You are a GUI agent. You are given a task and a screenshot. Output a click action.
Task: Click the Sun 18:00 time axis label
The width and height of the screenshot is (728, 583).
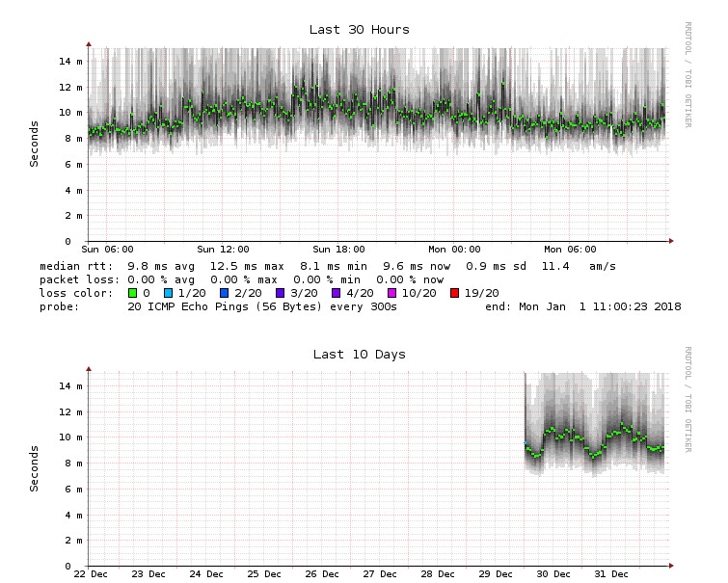pyautogui.click(x=338, y=250)
